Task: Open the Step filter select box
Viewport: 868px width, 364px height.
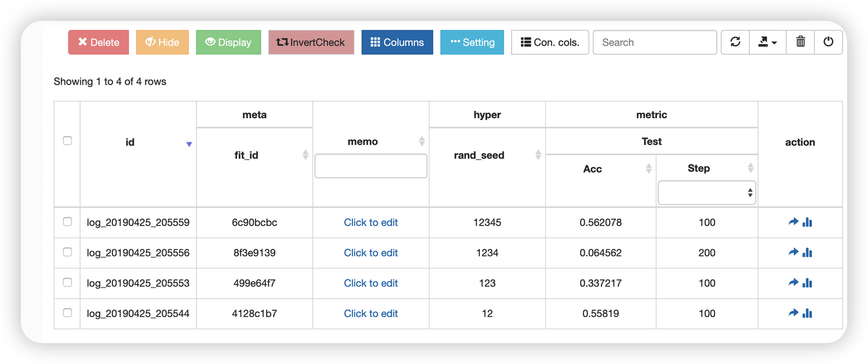Action: tap(707, 192)
